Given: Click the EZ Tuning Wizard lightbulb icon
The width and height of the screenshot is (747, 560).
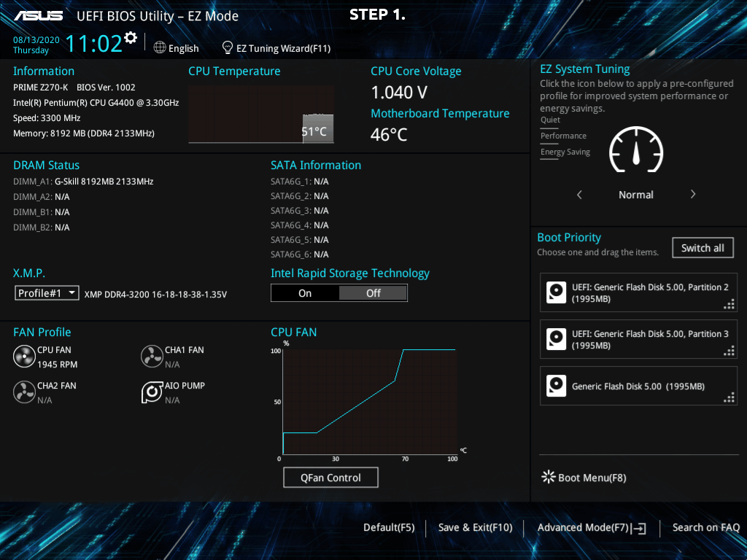Looking at the screenshot, I should [x=228, y=47].
